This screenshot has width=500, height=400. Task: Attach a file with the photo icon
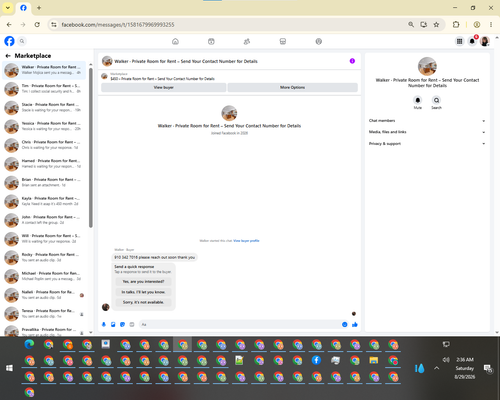pyautogui.click(x=113, y=324)
